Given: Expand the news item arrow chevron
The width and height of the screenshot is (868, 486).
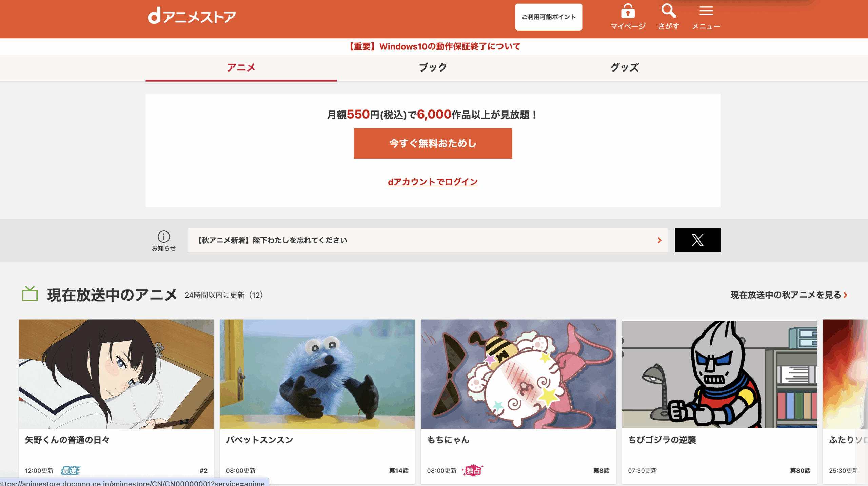Looking at the screenshot, I should (x=659, y=240).
